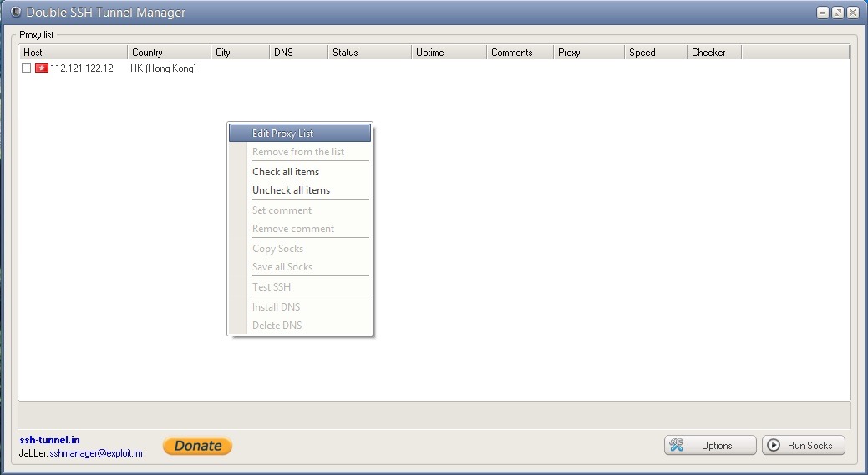Sort by Comments column header
This screenshot has height=475, width=868.
520,52
